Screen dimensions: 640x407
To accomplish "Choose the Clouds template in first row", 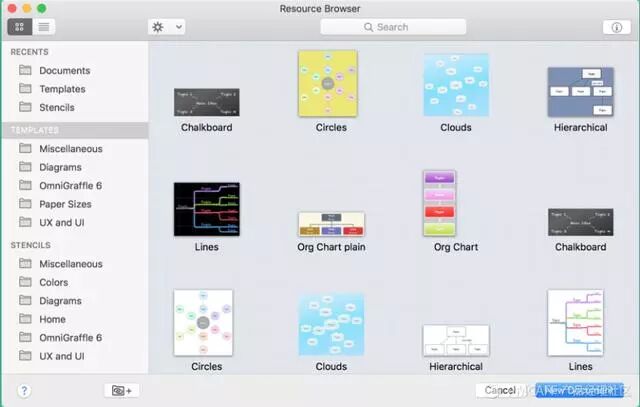I will tap(456, 85).
